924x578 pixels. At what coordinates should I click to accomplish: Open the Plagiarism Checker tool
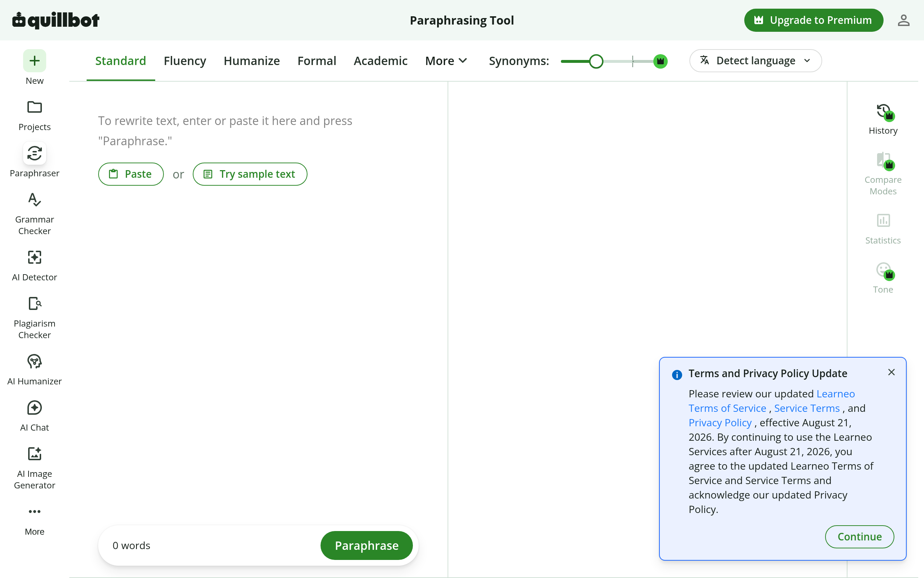tap(34, 318)
